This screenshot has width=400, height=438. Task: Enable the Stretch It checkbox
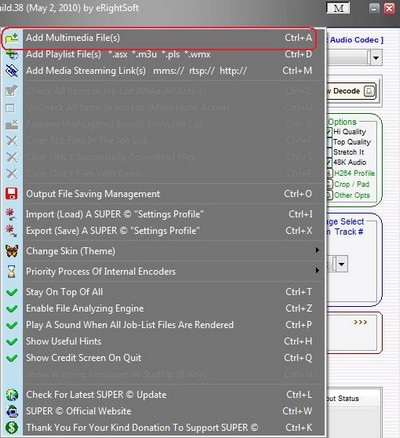click(x=329, y=152)
